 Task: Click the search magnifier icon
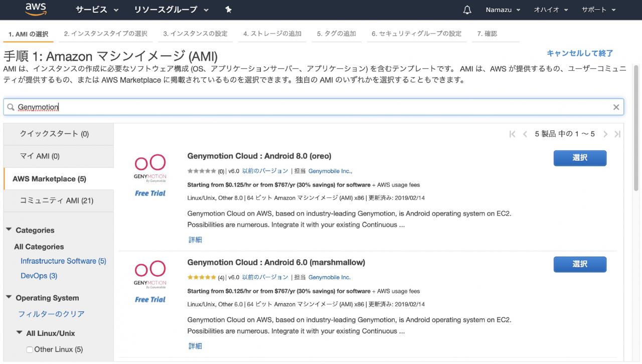point(11,107)
